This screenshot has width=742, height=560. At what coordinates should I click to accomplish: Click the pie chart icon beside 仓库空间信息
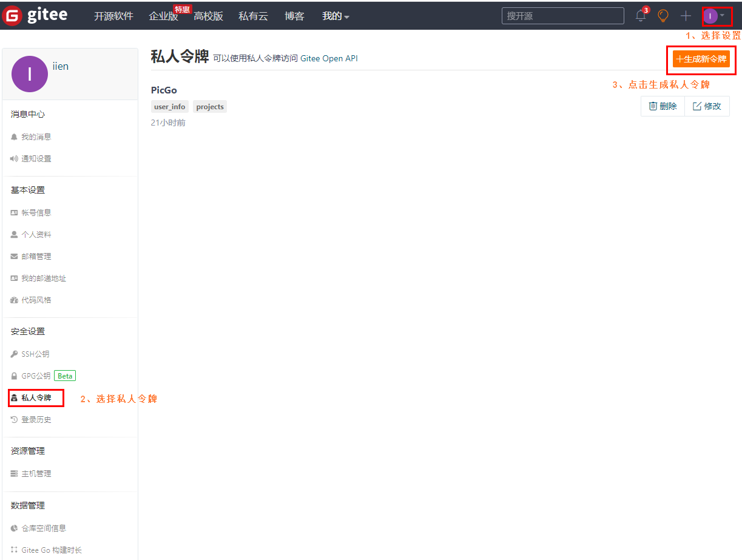pyautogui.click(x=14, y=528)
